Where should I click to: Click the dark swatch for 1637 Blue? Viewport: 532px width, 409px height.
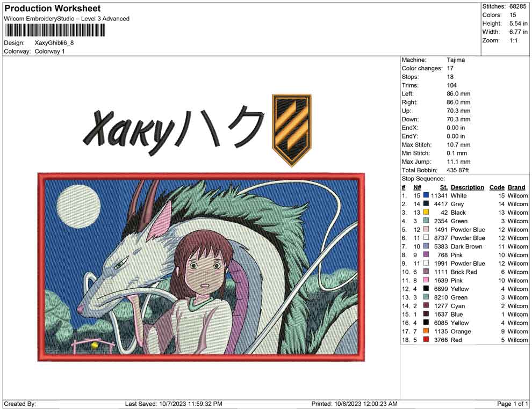(x=426, y=314)
